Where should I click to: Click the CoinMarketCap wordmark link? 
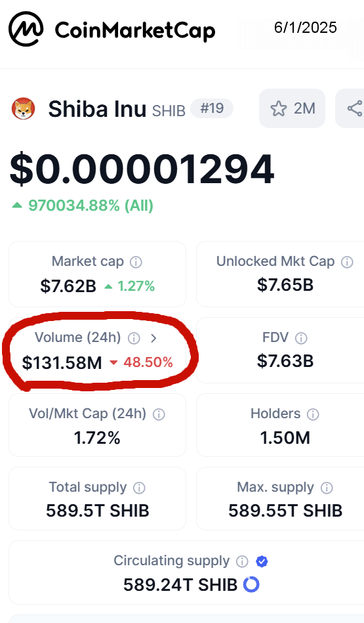pos(135,31)
